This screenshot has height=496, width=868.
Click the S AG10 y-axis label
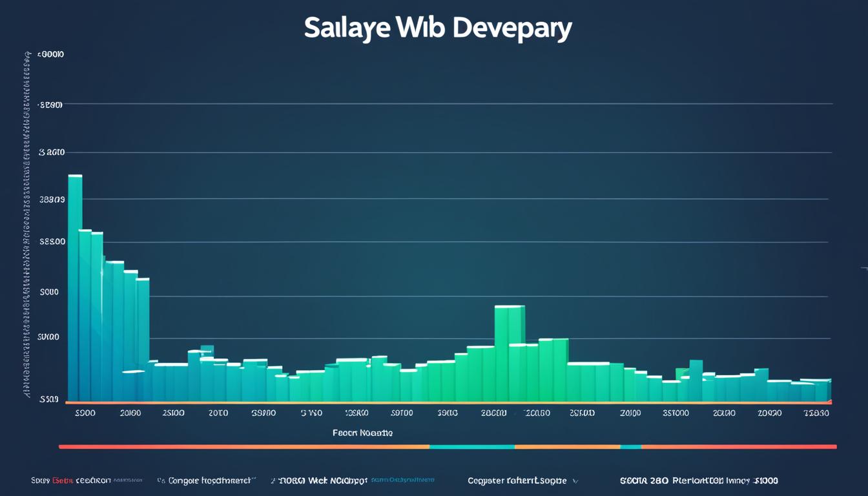click(x=51, y=153)
